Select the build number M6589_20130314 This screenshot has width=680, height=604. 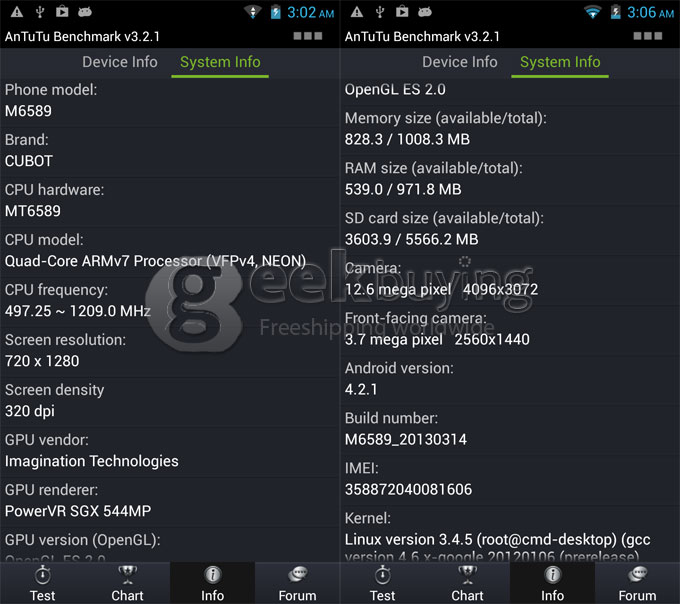(x=406, y=440)
